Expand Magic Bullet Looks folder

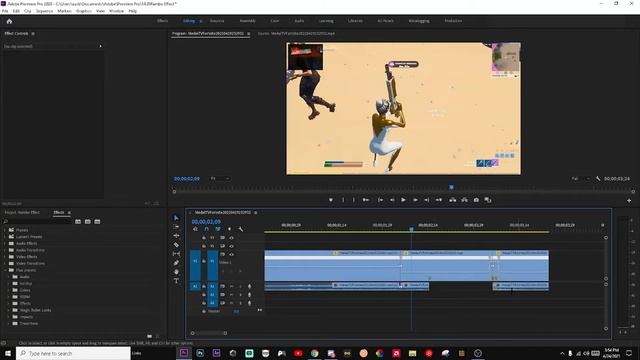(9, 310)
